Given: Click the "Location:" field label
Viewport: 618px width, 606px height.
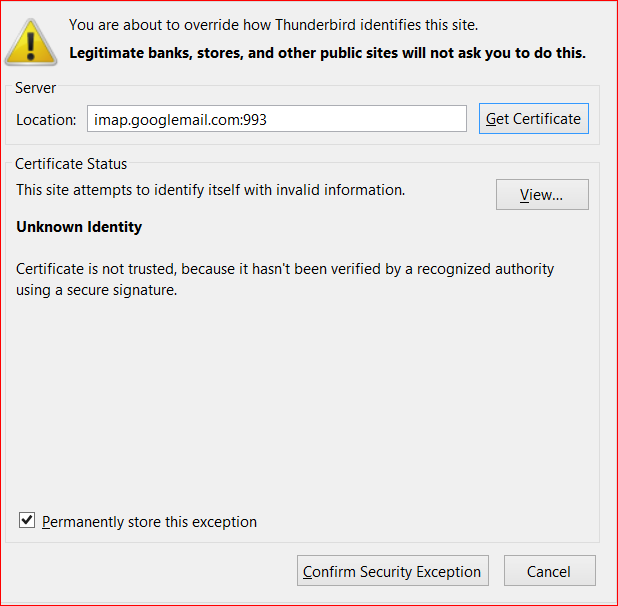Looking at the screenshot, I should pos(46,120).
